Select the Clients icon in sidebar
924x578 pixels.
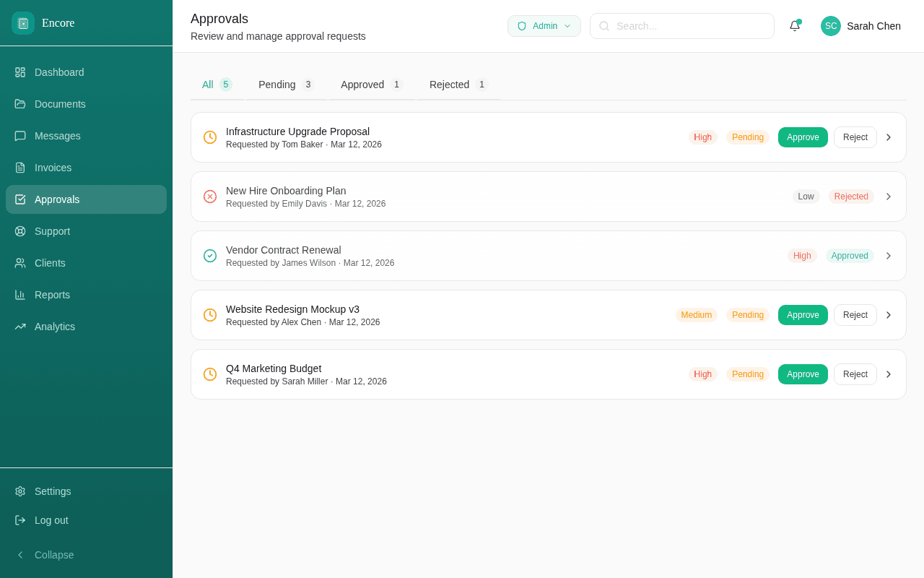19,263
